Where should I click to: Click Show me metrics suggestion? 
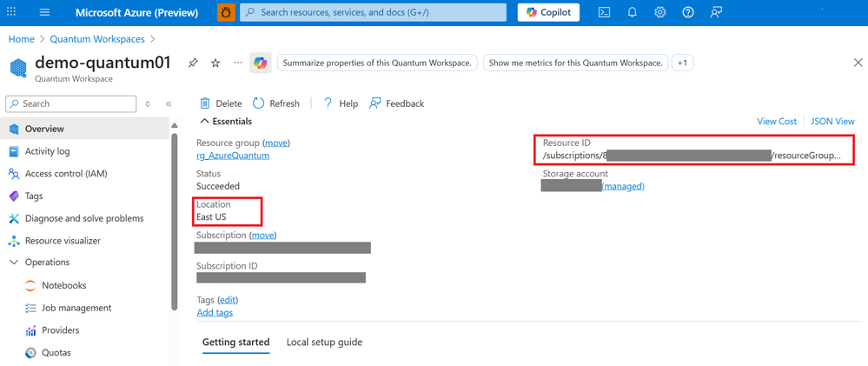pyautogui.click(x=576, y=63)
